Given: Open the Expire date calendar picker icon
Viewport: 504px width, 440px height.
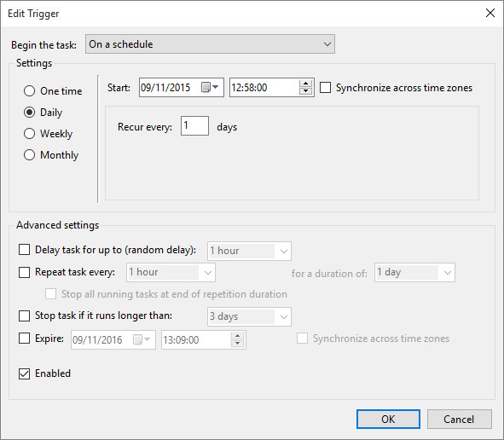Looking at the screenshot, I should pyautogui.click(x=142, y=339).
